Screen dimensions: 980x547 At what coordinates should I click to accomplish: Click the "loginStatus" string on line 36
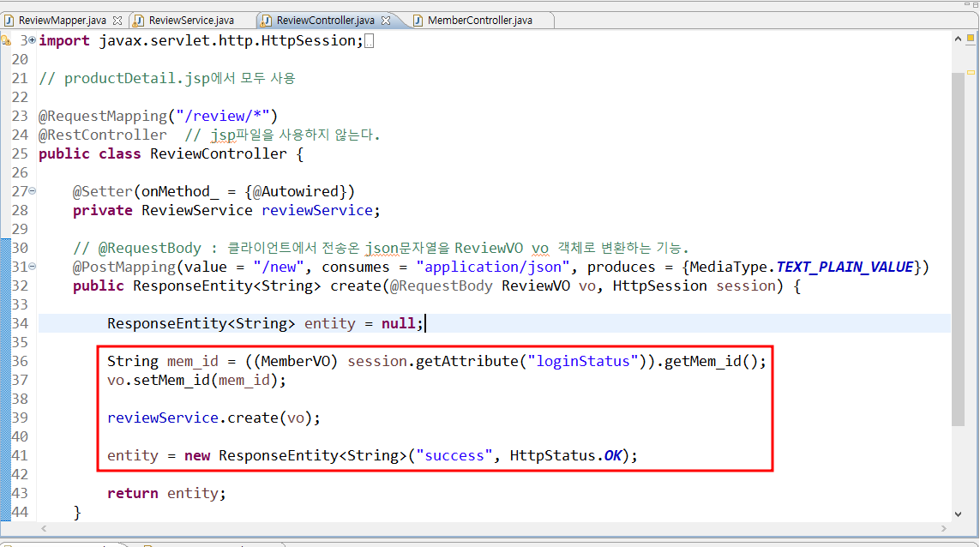click(583, 361)
